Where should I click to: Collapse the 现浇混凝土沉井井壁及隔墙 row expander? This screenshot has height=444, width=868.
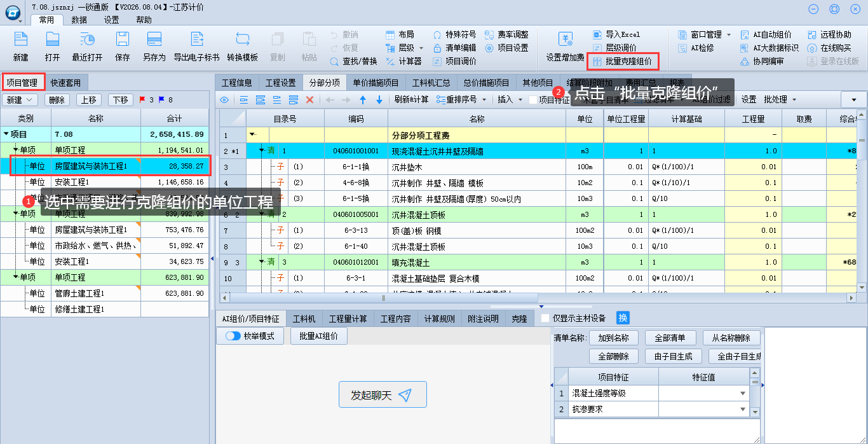coord(261,151)
